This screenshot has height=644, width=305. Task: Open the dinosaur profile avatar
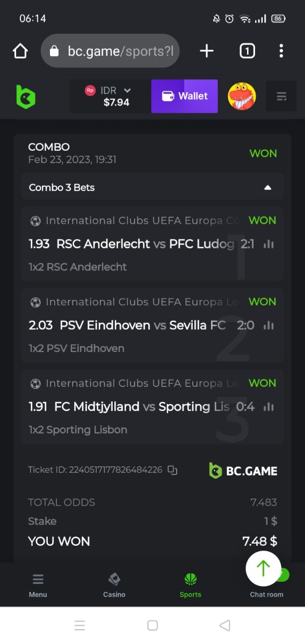click(242, 97)
